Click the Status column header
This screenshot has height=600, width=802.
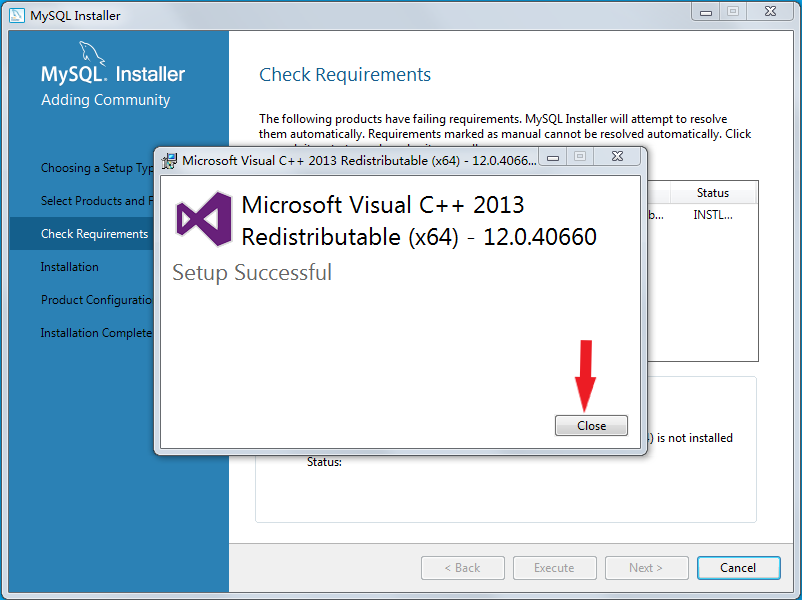[712, 193]
